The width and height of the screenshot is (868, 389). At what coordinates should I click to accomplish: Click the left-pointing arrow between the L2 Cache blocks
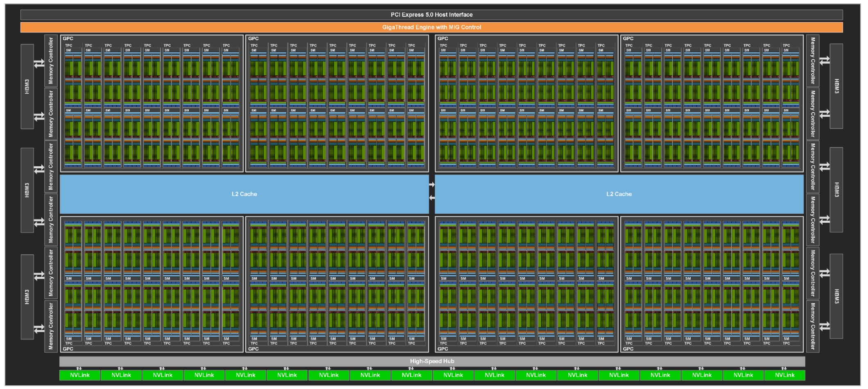(x=432, y=198)
